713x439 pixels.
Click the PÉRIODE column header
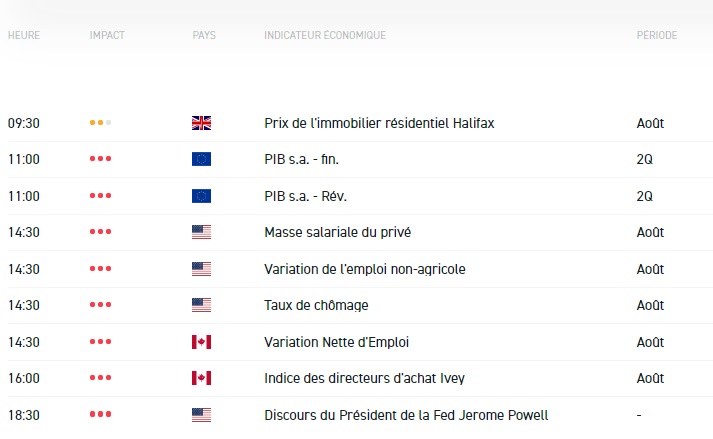(657, 35)
